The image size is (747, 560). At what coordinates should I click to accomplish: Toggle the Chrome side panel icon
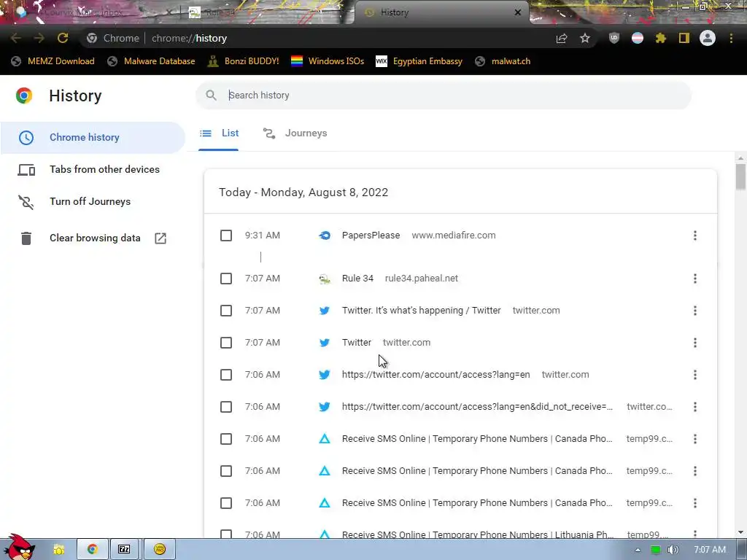[684, 38]
